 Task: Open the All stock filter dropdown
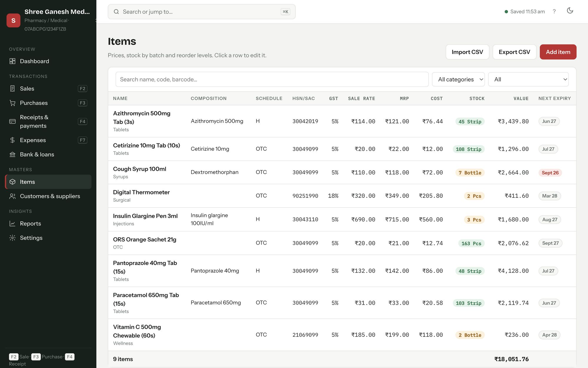point(528,79)
